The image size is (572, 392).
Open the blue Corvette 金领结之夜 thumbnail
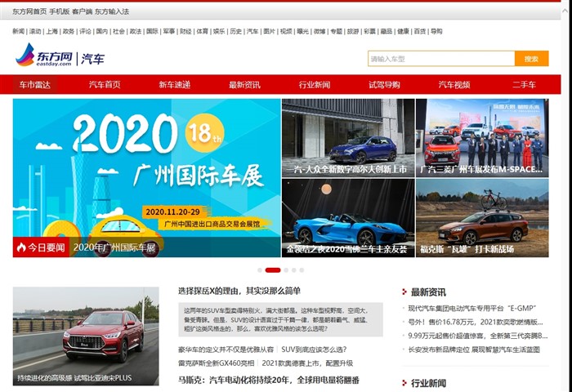click(x=348, y=218)
